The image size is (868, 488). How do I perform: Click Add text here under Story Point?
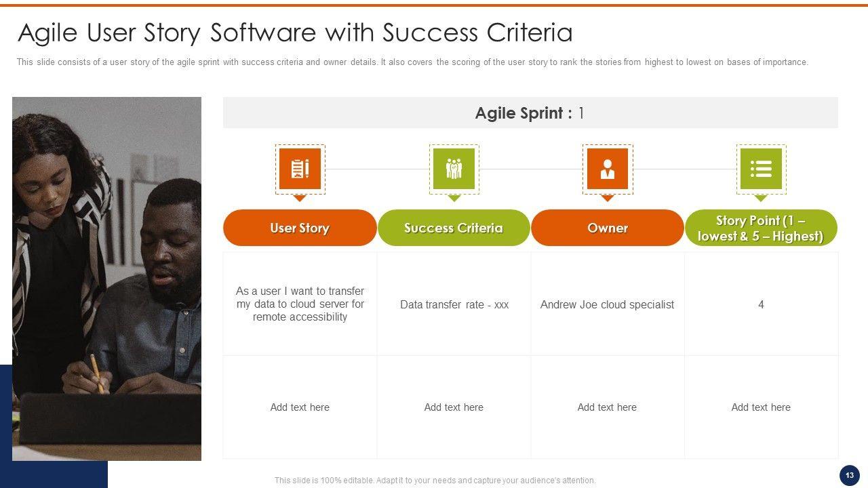761,407
